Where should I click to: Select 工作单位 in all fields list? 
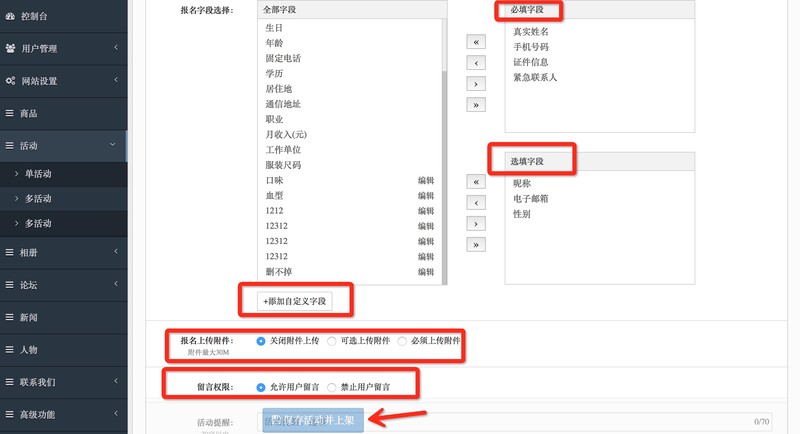click(283, 150)
